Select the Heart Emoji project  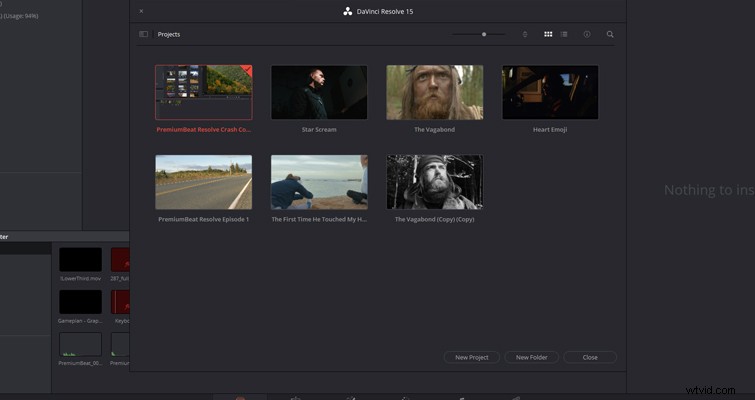tap(550, 92)
